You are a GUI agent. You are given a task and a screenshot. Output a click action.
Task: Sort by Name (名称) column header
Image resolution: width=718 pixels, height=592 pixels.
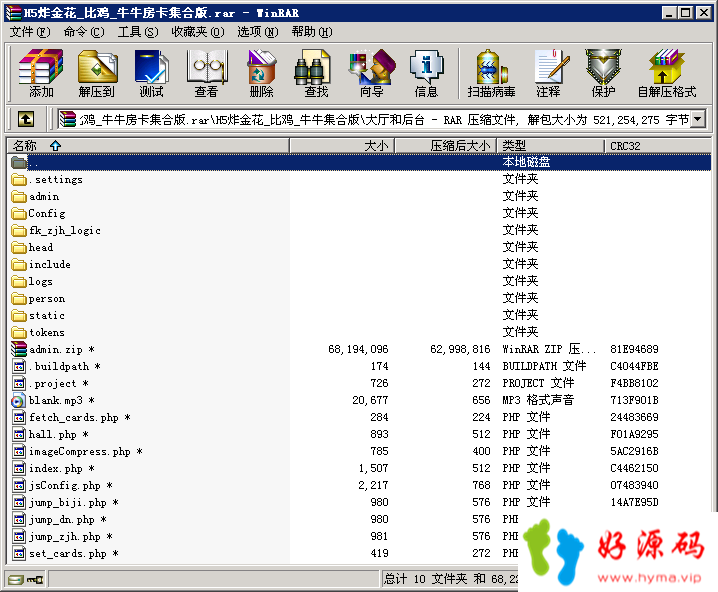[148, 146]
